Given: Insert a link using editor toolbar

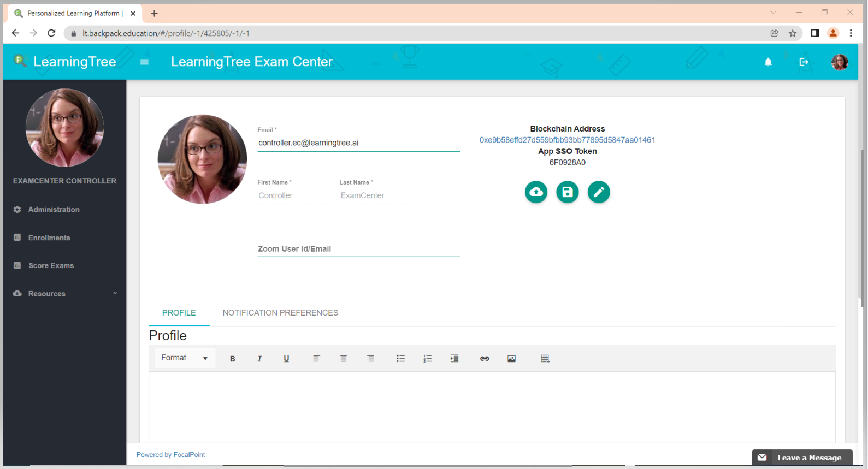Looking at the screenshot, I should [485, 359].
